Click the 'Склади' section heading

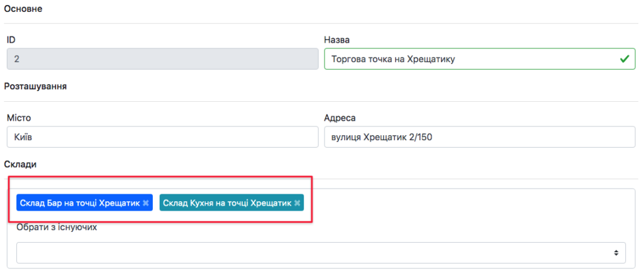(x=21, y=164)
